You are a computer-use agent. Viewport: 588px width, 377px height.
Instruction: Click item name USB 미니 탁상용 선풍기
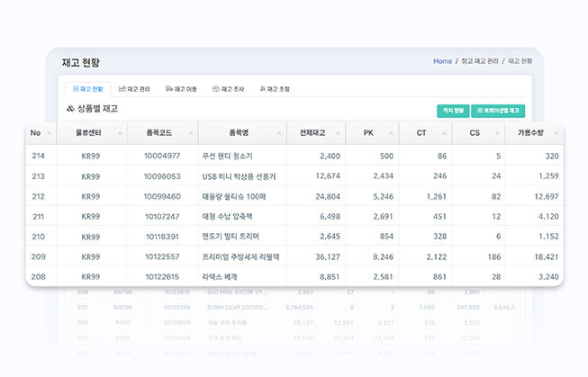pyautogui.click(x=239, y=176)
